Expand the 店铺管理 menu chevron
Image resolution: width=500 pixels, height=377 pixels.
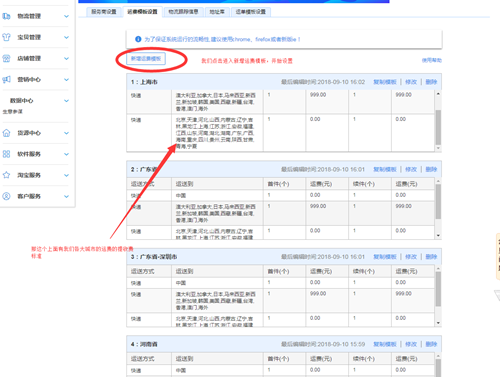click(66, 58)
